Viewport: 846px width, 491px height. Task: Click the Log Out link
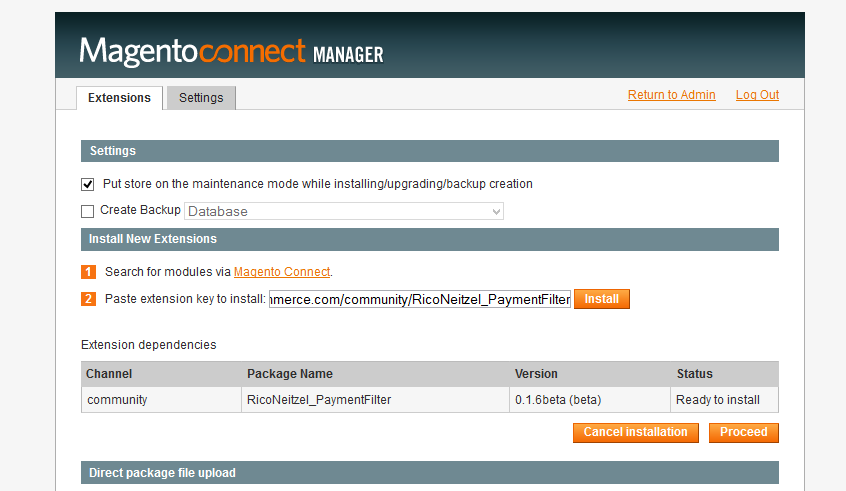click(x=758, y=95)
